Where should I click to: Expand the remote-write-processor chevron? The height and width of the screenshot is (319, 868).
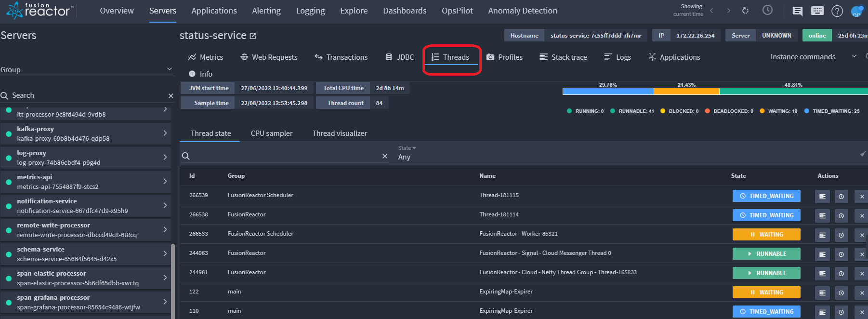coord(165,229)
